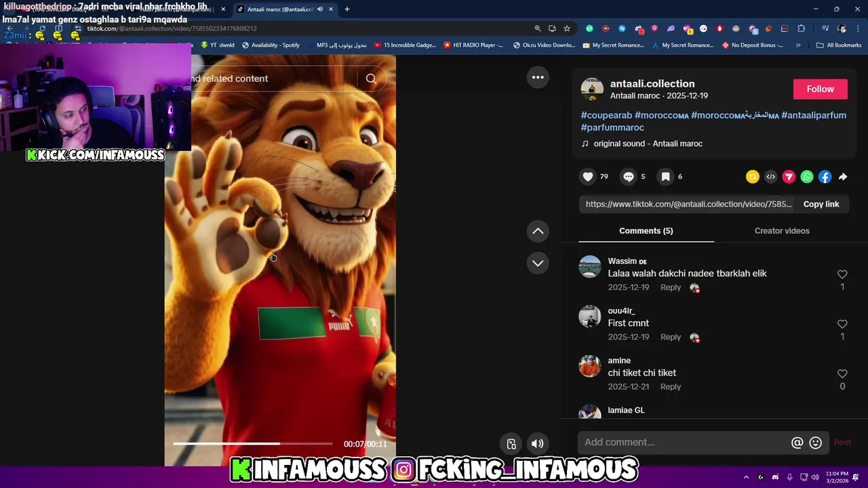Viewport: 868px width, 488px height.
Task: Open the Chrome profile avatar
Action: tap(842, 28)
